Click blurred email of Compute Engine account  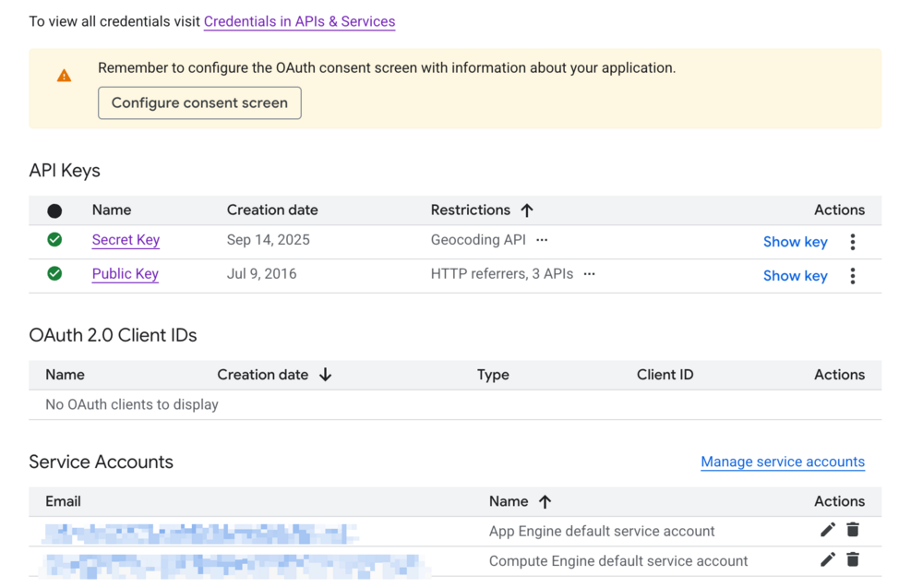(x=234, y=566)
